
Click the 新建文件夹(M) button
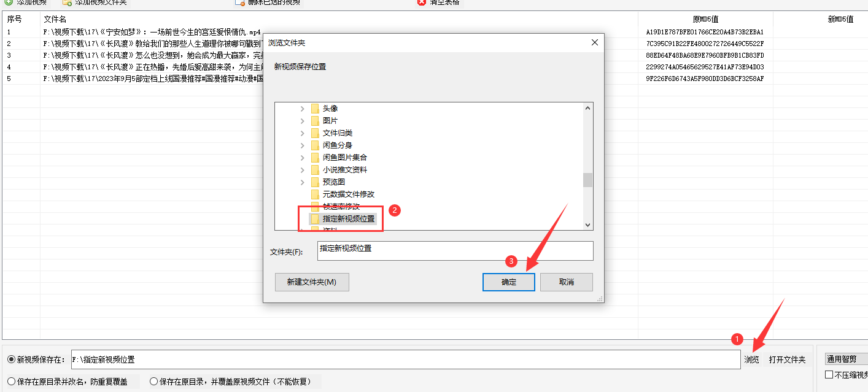(312, 282)
